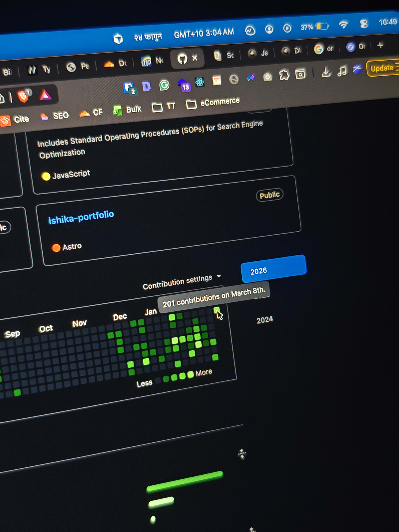399x532 pixels.
Task: Switch to the 'Ne' np tab
Action: [x=152, y=61]
